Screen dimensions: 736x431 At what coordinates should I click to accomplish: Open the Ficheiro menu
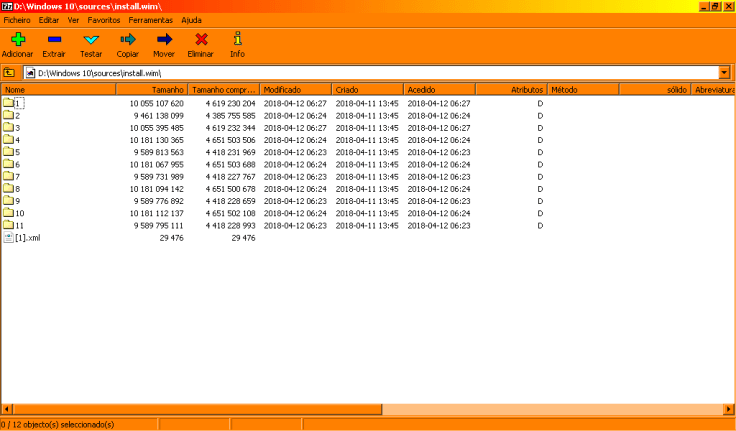[x=17, y=20]
